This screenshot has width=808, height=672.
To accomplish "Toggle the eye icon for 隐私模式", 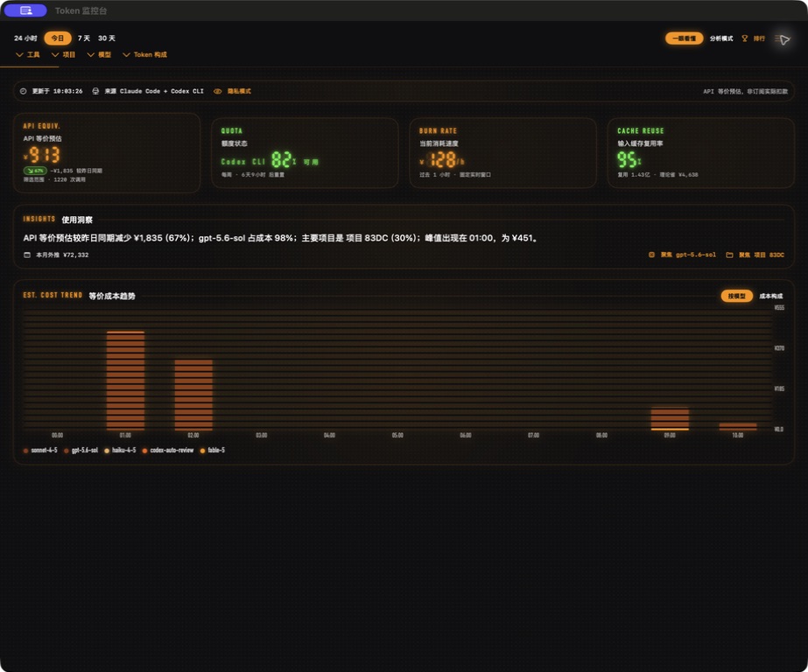I will click(217, 91).
